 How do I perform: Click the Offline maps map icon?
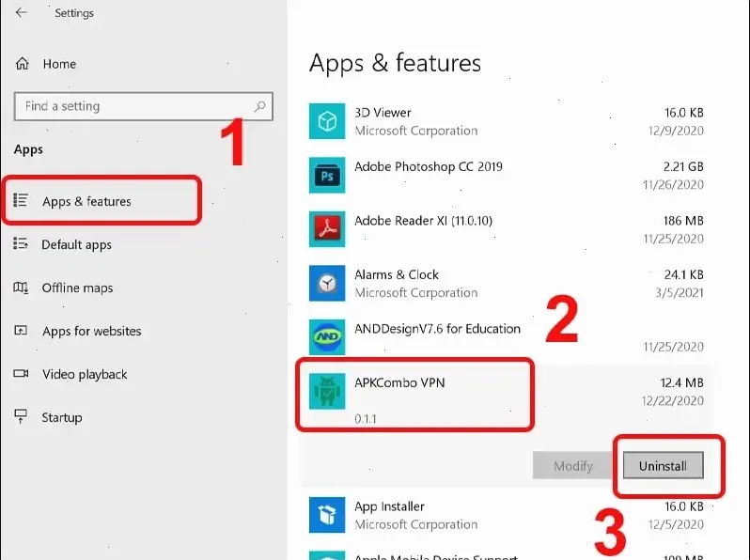(21, 288)
